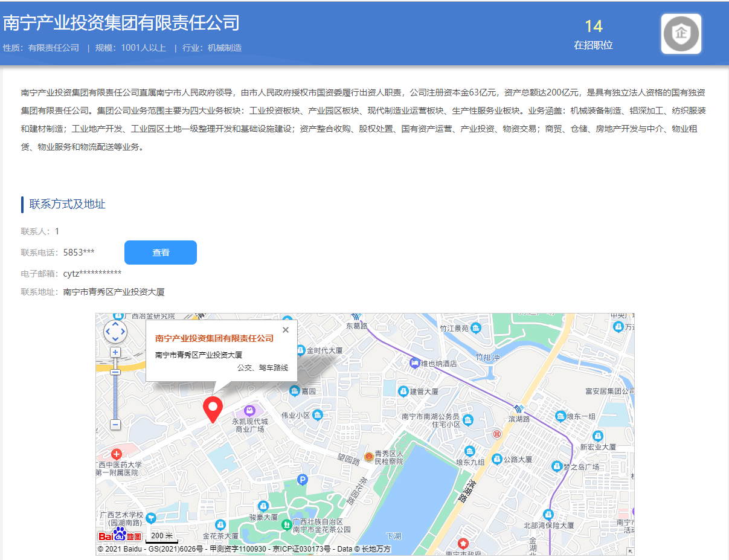Click the 伟业小区 residence icon
This screenshot has height=560, width=729.
[x=317, y=415]
